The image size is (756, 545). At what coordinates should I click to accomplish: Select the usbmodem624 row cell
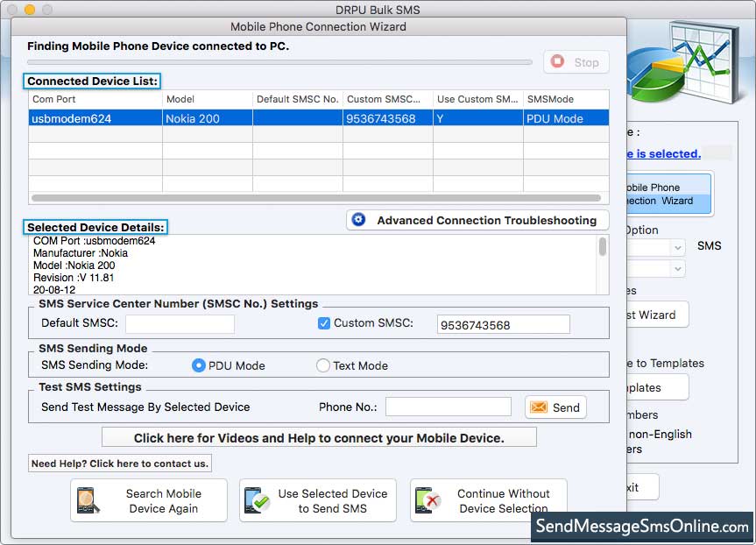[95, 118]
